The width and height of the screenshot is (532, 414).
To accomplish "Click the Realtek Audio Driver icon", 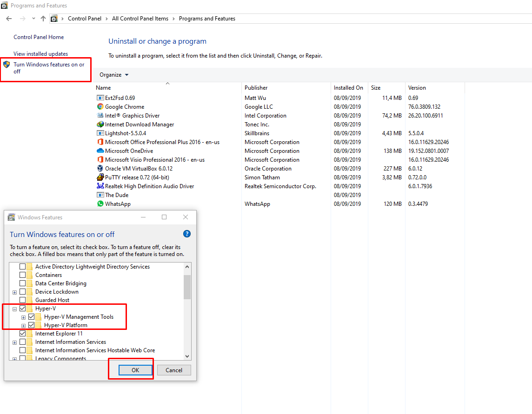I will pyautogui.click(x=100, y=186).
